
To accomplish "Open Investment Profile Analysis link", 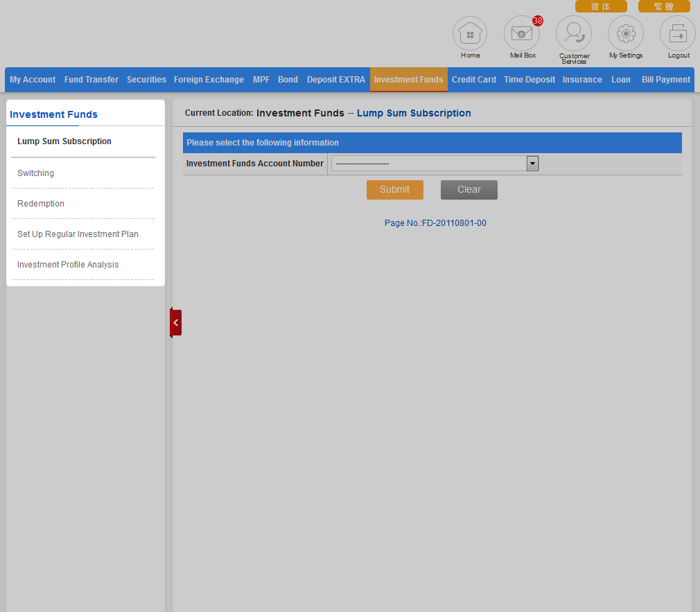I will point(68,265).
